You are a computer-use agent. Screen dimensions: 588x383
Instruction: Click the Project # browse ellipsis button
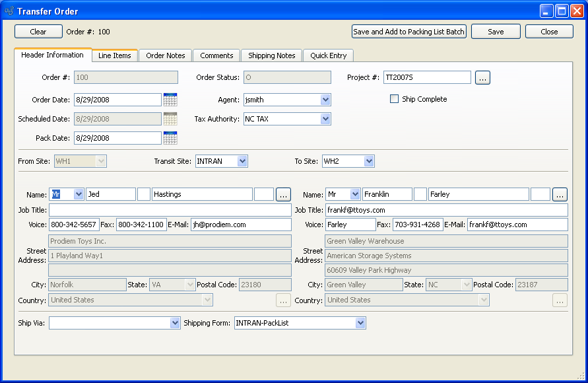[482, 78]
